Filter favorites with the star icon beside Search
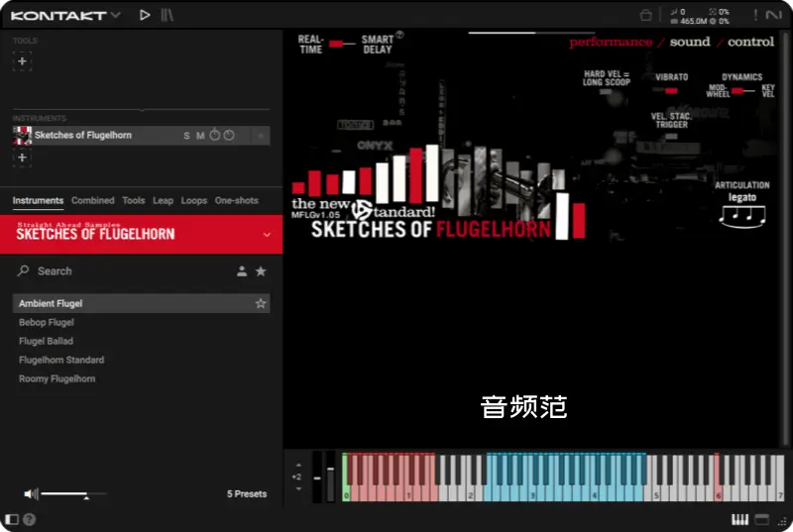The height and width of the screenshot is (532, 793). (261, 271)
